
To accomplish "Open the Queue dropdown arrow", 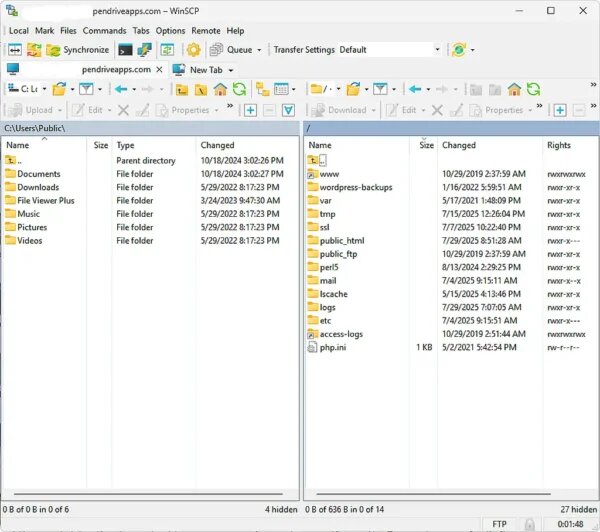I will point(259,50).
